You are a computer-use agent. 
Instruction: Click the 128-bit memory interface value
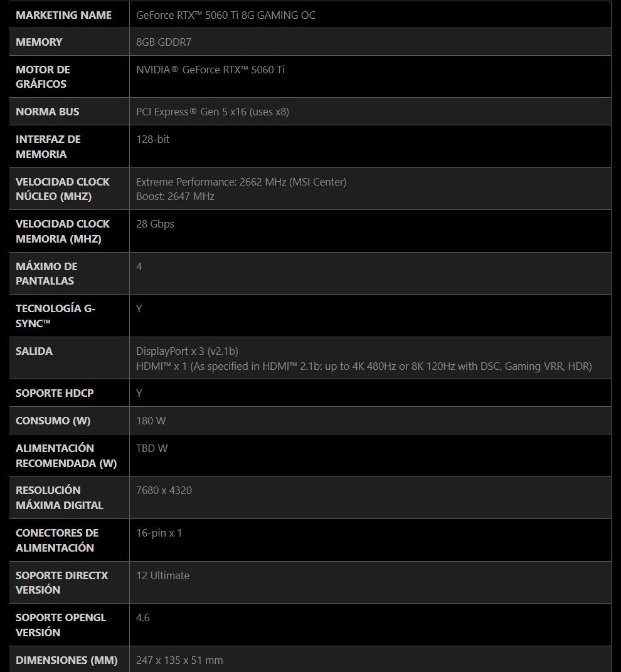tap(152, 139)
